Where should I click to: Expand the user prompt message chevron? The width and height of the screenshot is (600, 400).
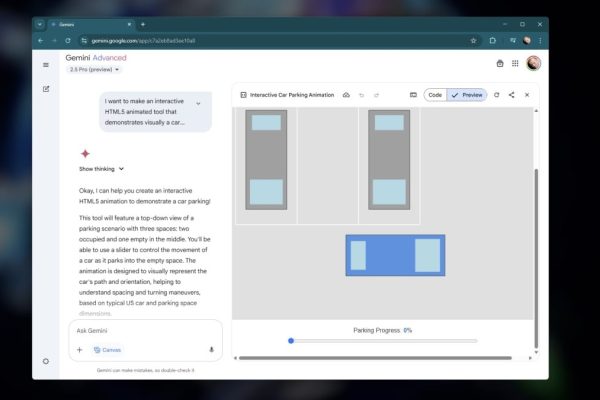(198, 104)
